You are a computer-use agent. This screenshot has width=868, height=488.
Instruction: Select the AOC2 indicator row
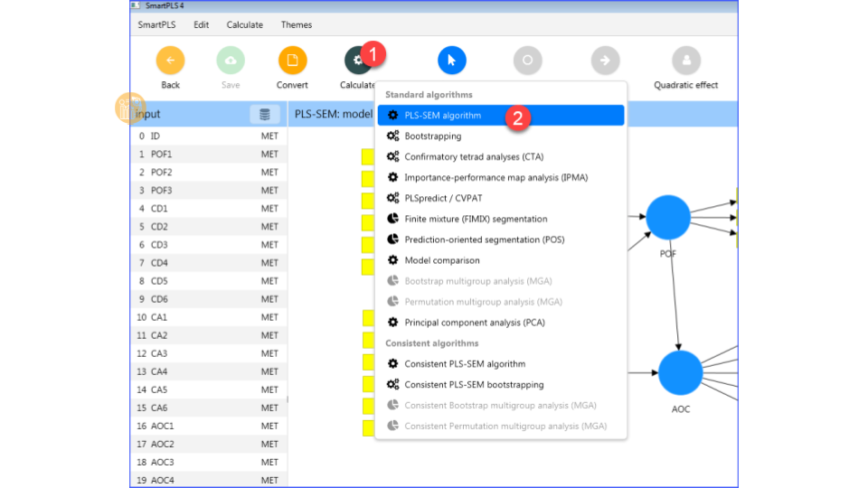point(209,444)
